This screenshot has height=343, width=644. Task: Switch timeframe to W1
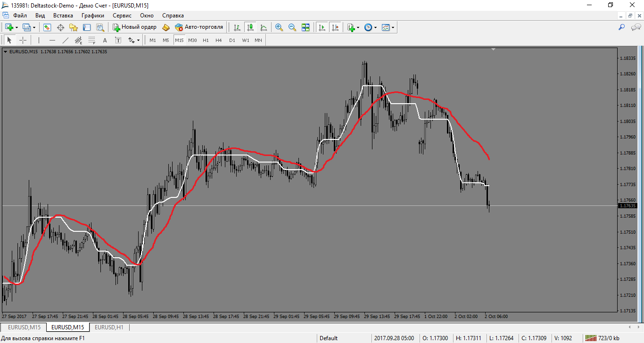coord(245,40)
